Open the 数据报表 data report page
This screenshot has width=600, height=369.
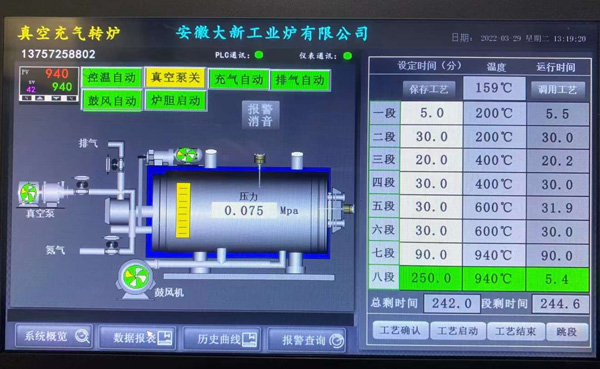point(138,338)
